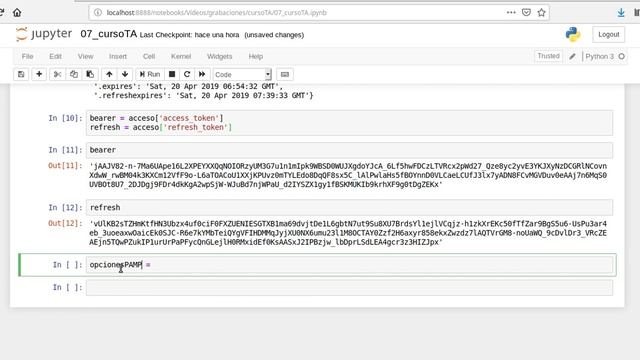Viewport: 640px width, 360px height.
Task: Click the Logout button
Action: 609,35
